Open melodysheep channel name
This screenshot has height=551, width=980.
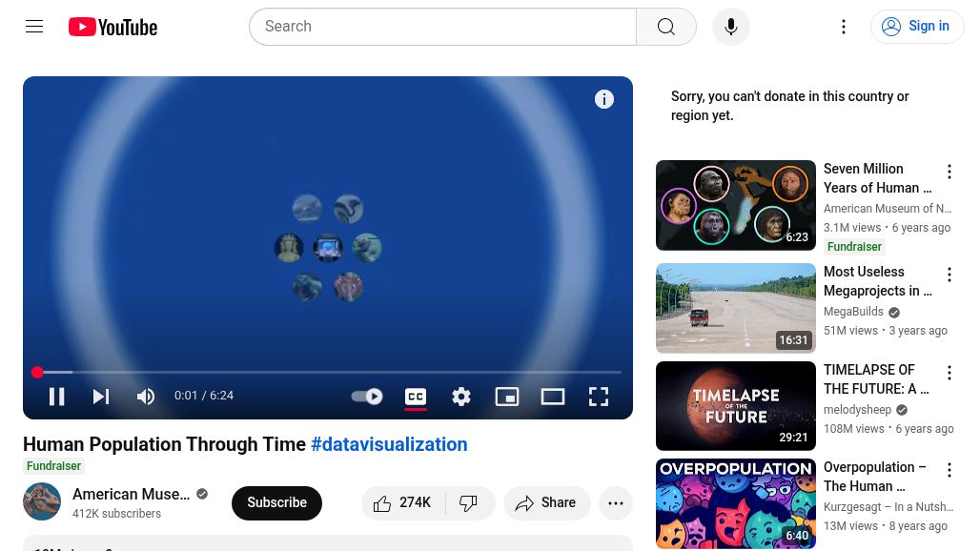click(x=857, y=410)
